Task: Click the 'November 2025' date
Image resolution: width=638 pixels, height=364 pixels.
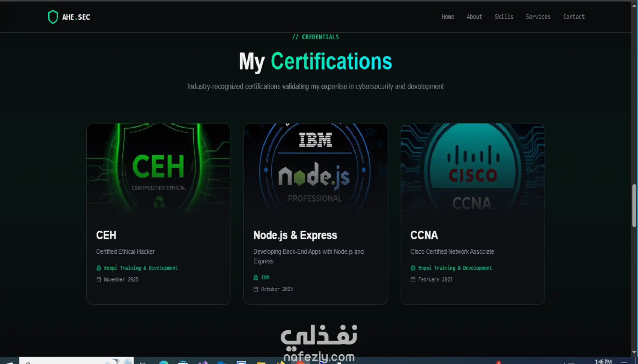Action: click(x=121, y=280)
